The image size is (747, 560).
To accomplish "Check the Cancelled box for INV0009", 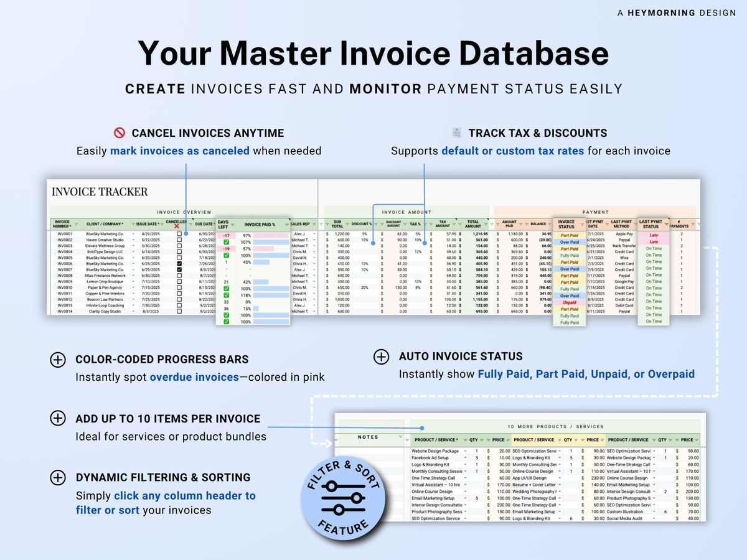I will click(x=179, y=281).
